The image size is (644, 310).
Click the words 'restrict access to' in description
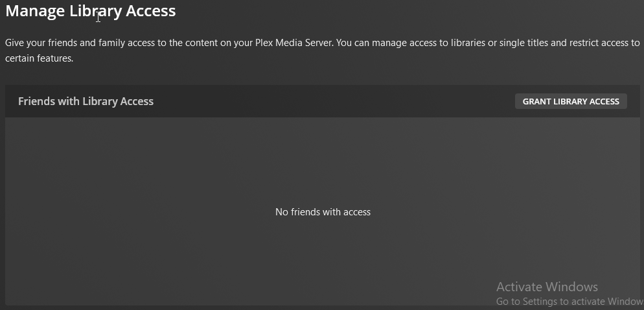606,43
